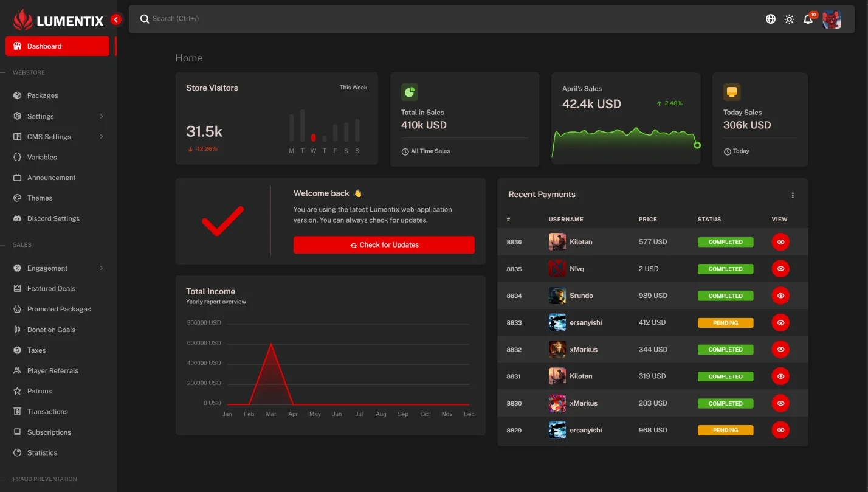
Task: Click the This Week label
Action: pyautogui.click(x=353, y=88)
